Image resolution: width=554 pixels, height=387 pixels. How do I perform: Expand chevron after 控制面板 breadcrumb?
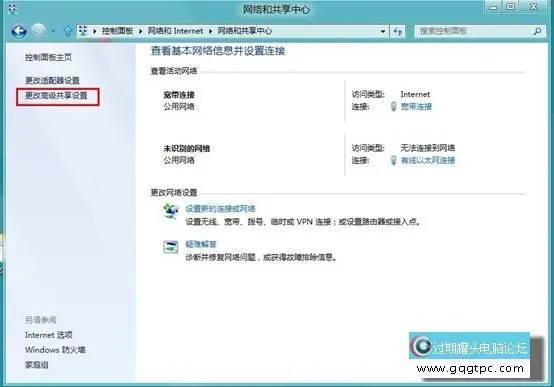tap(141, 31)
